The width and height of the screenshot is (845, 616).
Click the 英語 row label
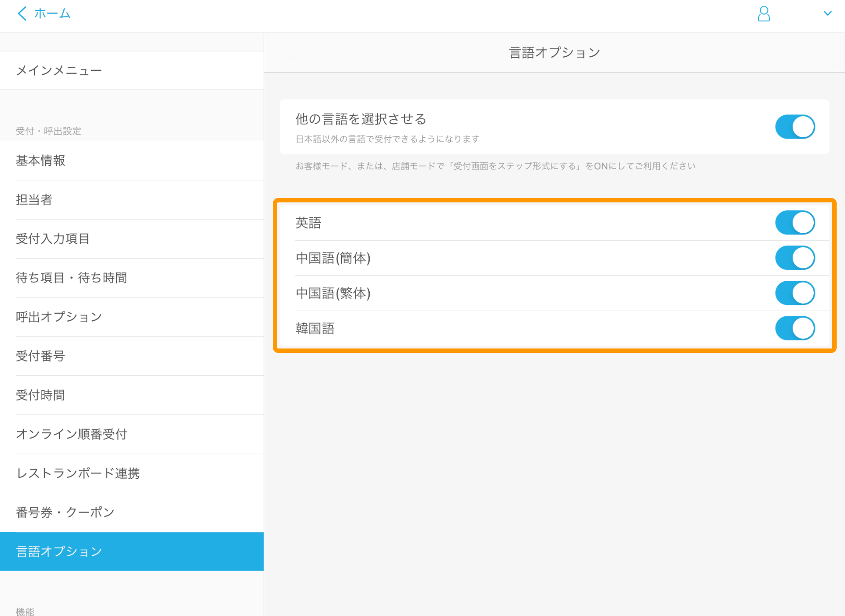[x=309, y=223]
